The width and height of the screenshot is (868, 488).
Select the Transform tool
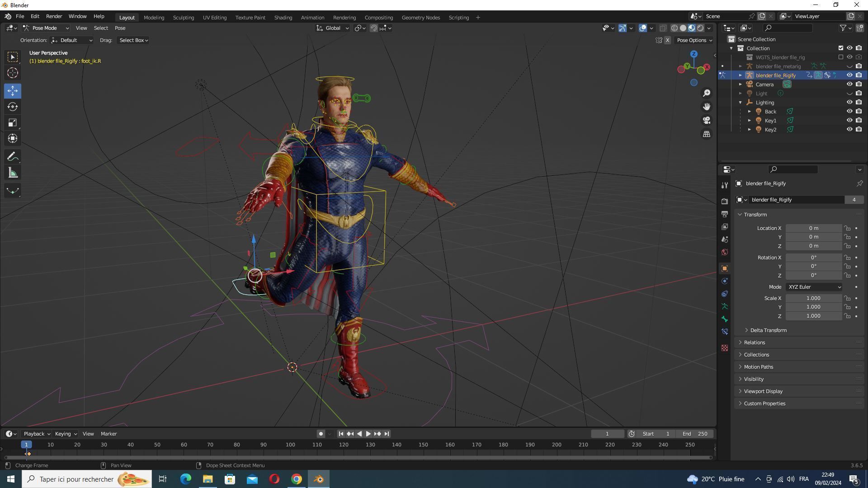13,138
